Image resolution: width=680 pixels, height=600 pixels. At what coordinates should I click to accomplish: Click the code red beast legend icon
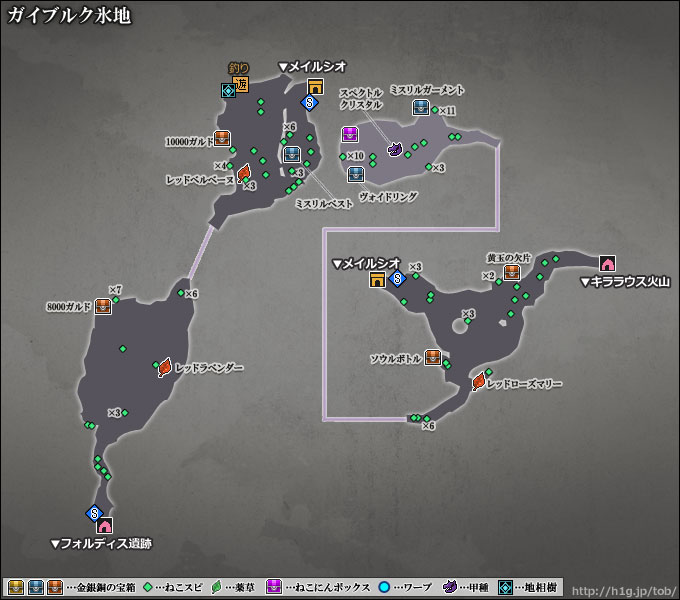(x=450, y=587)
